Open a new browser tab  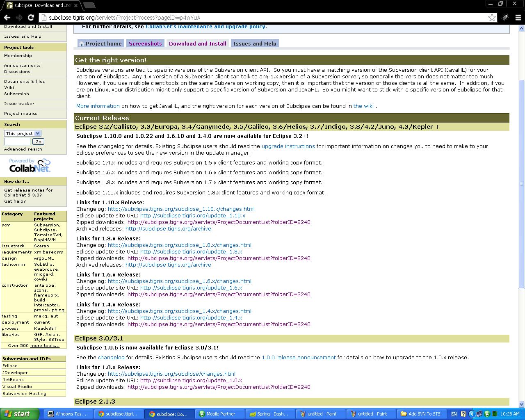[89, 5]
